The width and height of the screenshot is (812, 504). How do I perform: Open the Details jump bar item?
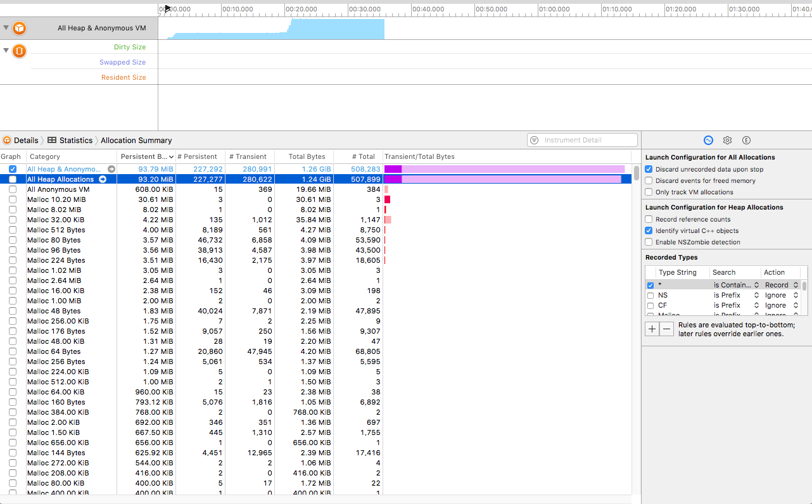[x=26, y=141]
